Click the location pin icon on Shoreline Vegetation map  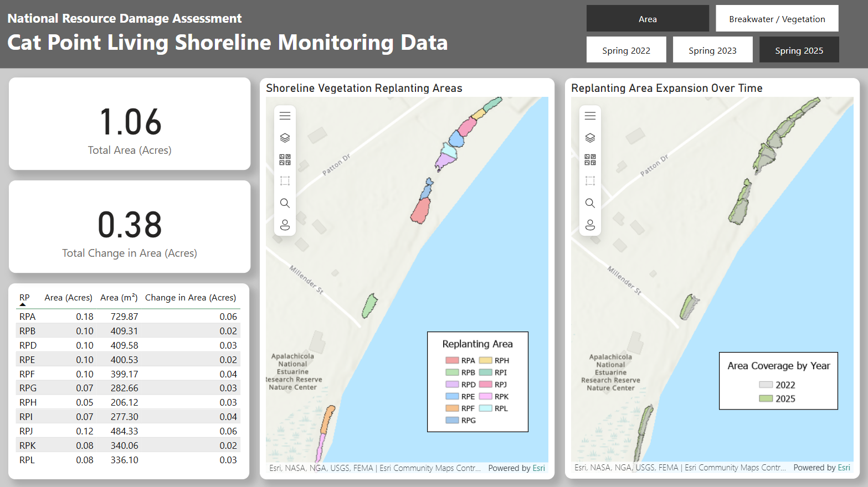tap(285, 225)
